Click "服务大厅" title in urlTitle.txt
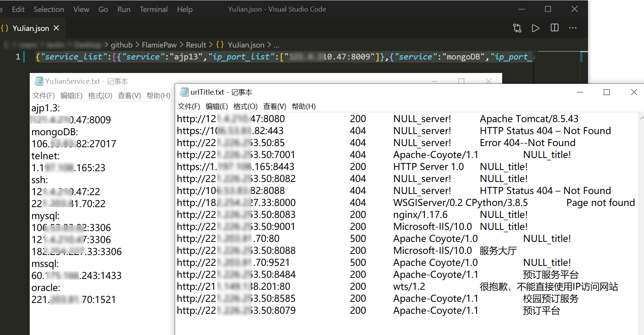 [498, 250]
